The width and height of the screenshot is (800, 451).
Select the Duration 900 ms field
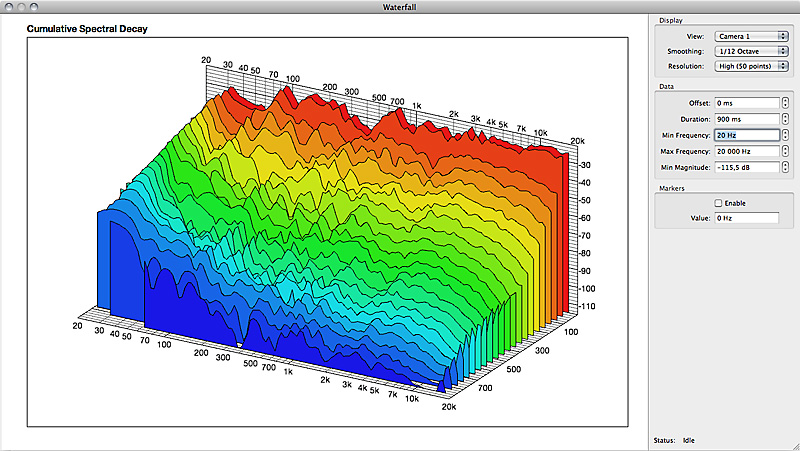[x=746, y=118]
